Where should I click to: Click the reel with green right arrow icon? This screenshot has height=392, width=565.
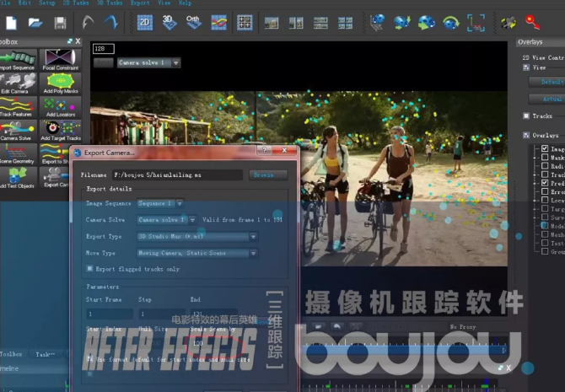pyautogui.click(x=427, y=22)
